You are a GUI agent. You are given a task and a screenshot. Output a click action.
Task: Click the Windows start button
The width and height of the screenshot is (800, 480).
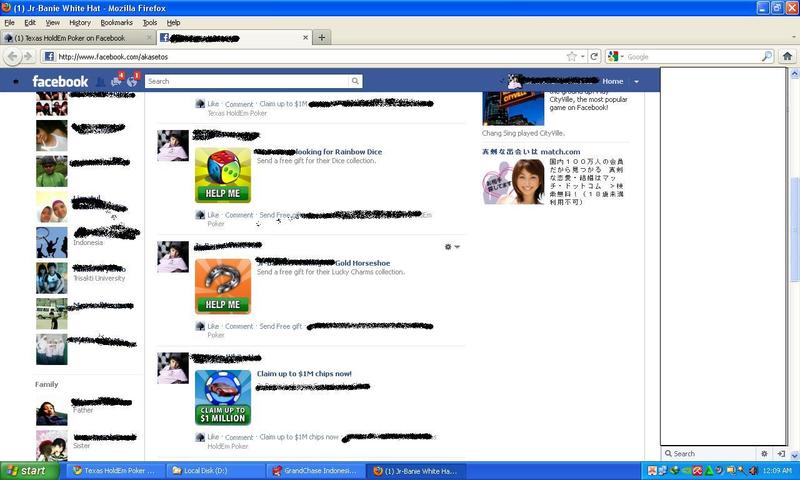coord(30,471)
